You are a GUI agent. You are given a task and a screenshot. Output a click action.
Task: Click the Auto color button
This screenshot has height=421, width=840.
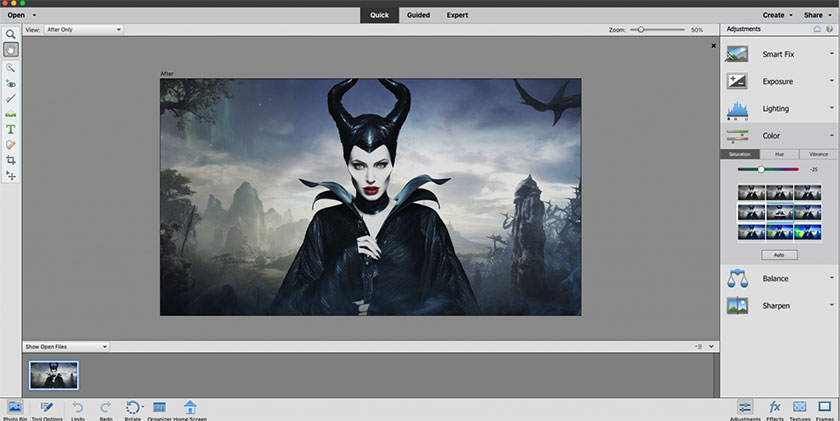(779, 255)
